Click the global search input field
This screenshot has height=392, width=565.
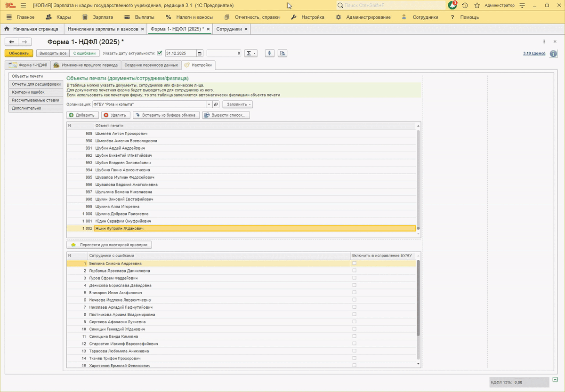pos(391,5)
